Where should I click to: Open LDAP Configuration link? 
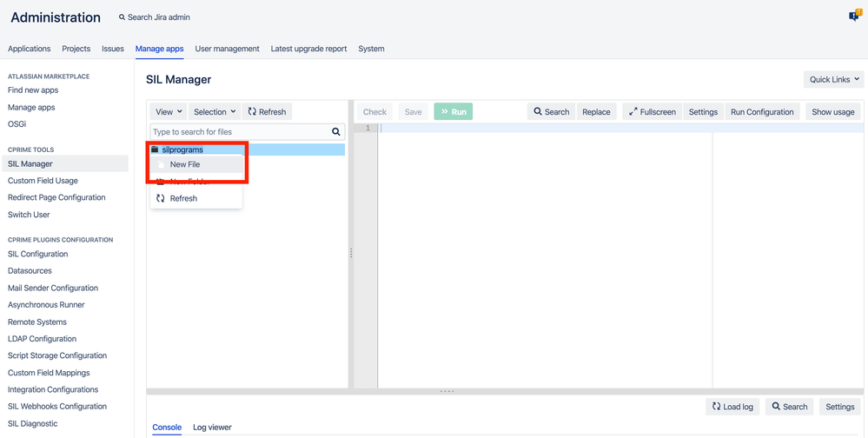(42, 338)
